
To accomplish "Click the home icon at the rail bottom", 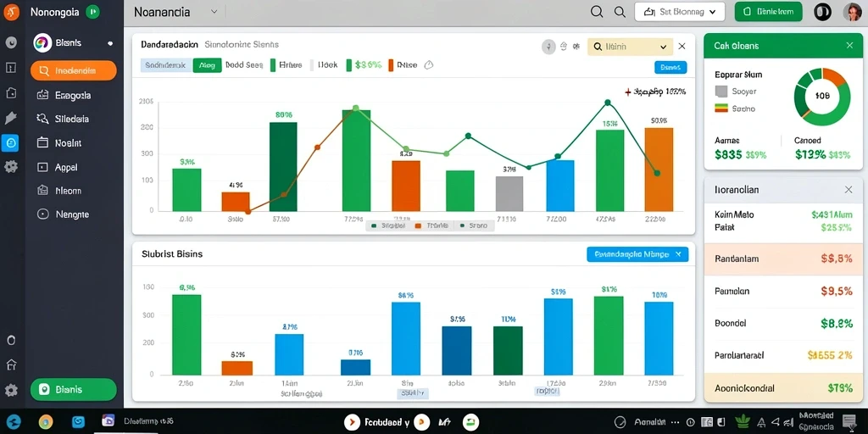I will click(11, 364).
